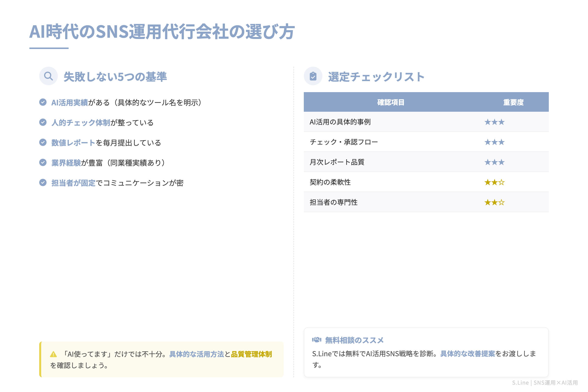Click the magnifying glass icon beside 失敗しない5つの基準
This screenshot has height=392, width=588.
48,75
